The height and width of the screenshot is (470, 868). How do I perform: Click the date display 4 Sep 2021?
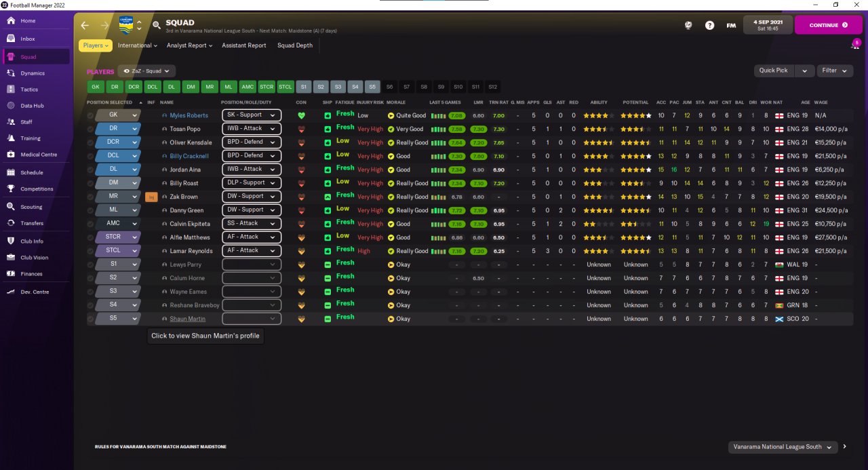click(x=767, y=25)
